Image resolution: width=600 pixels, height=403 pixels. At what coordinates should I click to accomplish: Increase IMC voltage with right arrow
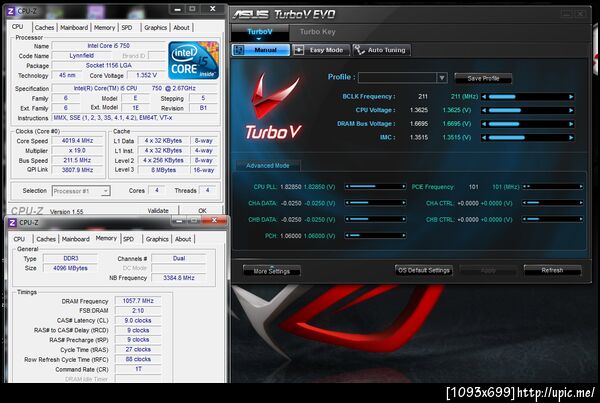point(571,138)
